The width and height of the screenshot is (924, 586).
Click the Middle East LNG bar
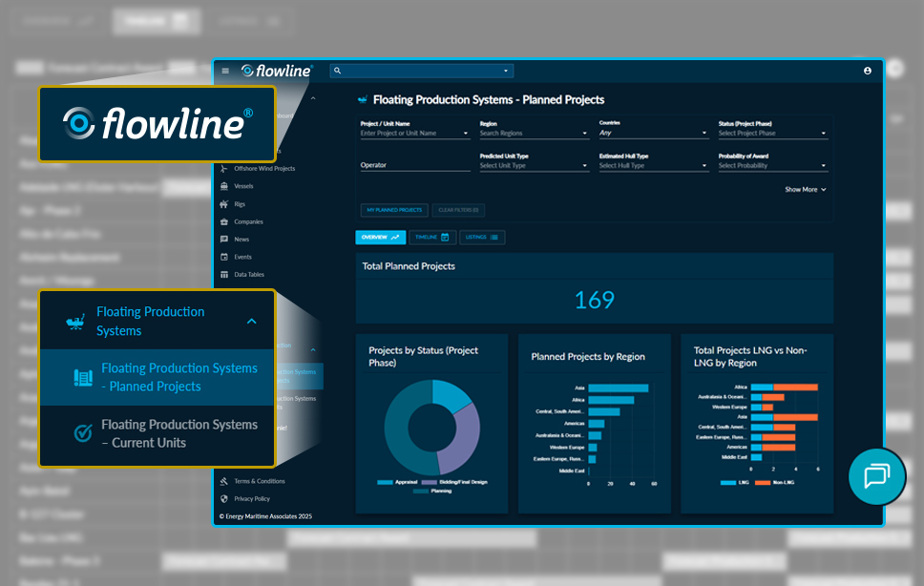pyautogui.click(x=756, y=457)
